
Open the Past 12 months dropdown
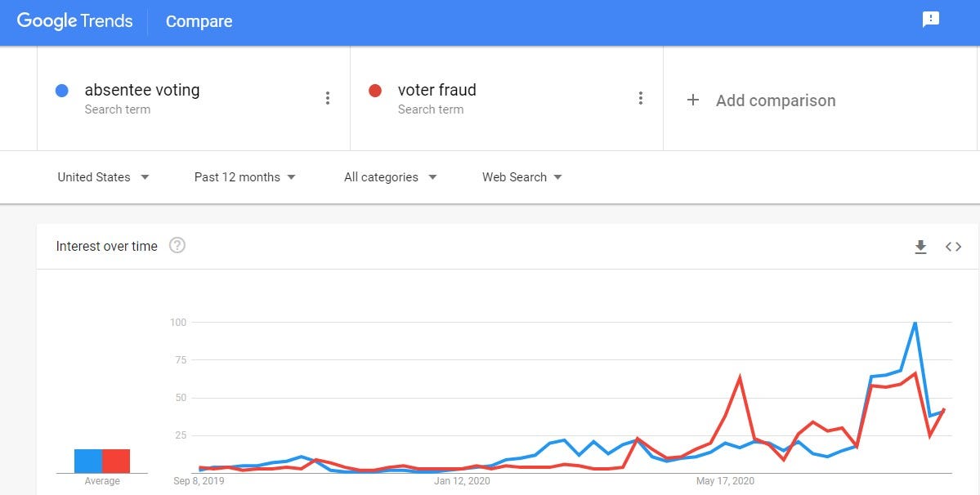[x=244, y=177]
